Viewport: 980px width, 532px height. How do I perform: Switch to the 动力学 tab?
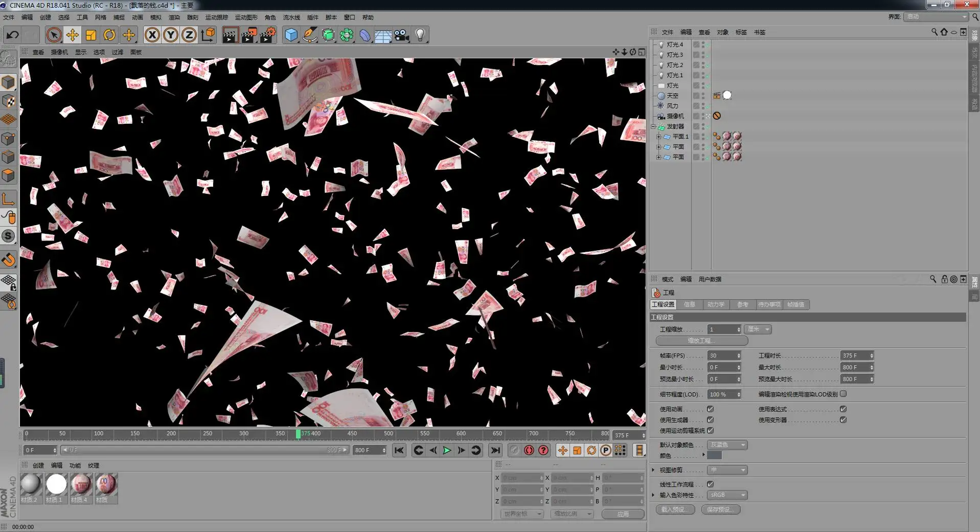(716, 304)
